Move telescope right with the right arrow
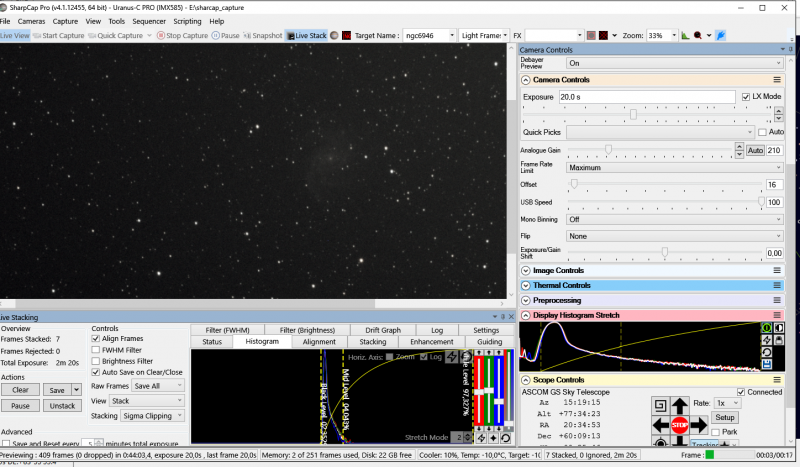800x467 pixels. tap(698, 425)
